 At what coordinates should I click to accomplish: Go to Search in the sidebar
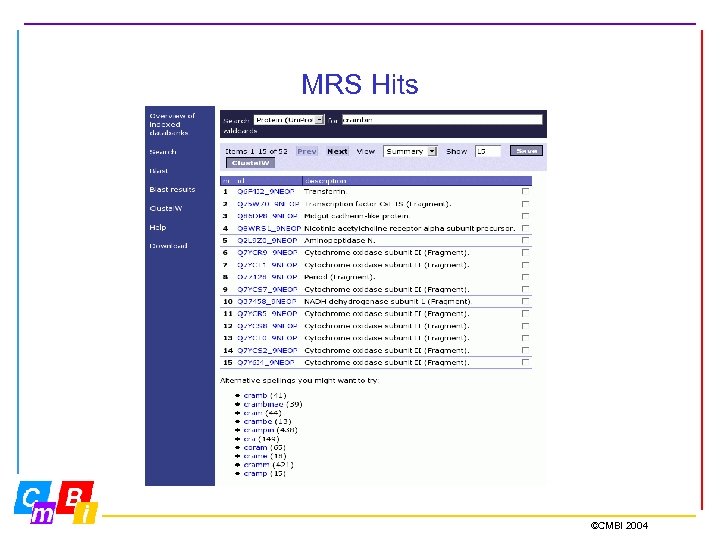tap(163, 152)
